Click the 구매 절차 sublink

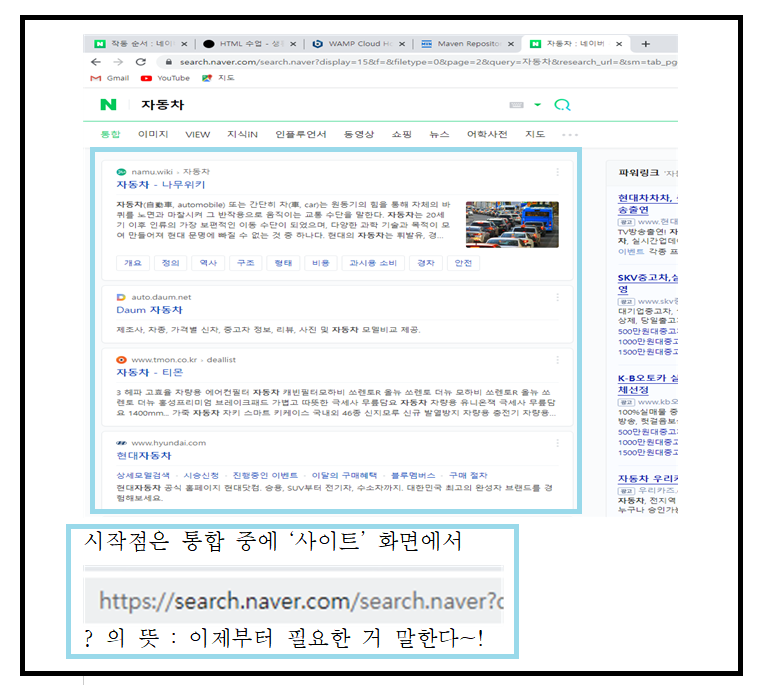tap(468, 476)
